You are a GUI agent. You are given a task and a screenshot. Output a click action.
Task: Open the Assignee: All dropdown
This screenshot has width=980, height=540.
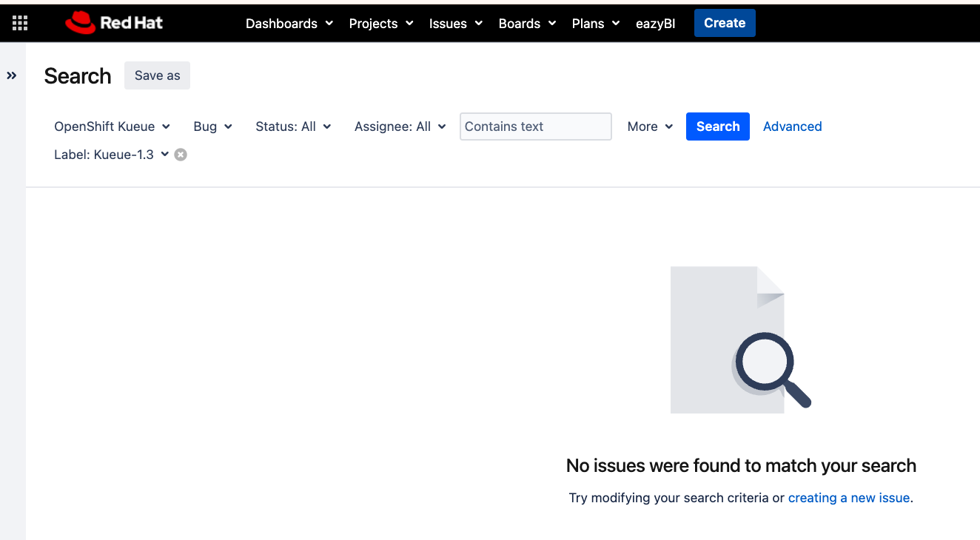pos(400,126)
